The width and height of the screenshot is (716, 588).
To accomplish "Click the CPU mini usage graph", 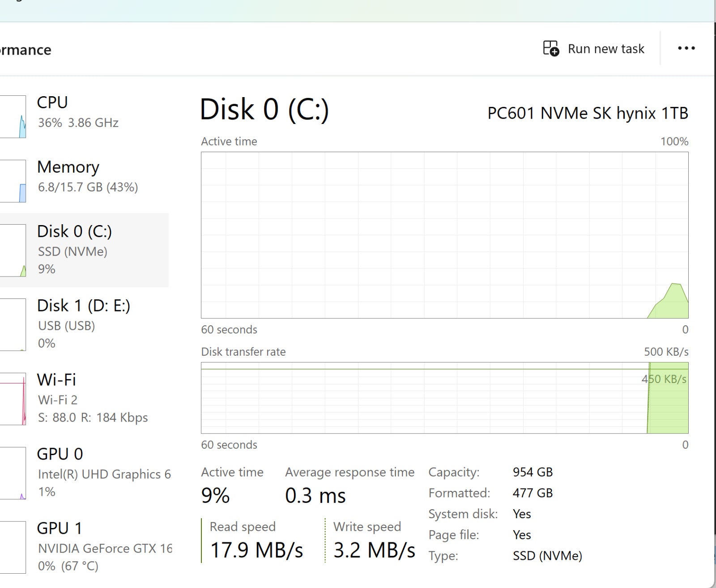I will [x=13, y=117].
